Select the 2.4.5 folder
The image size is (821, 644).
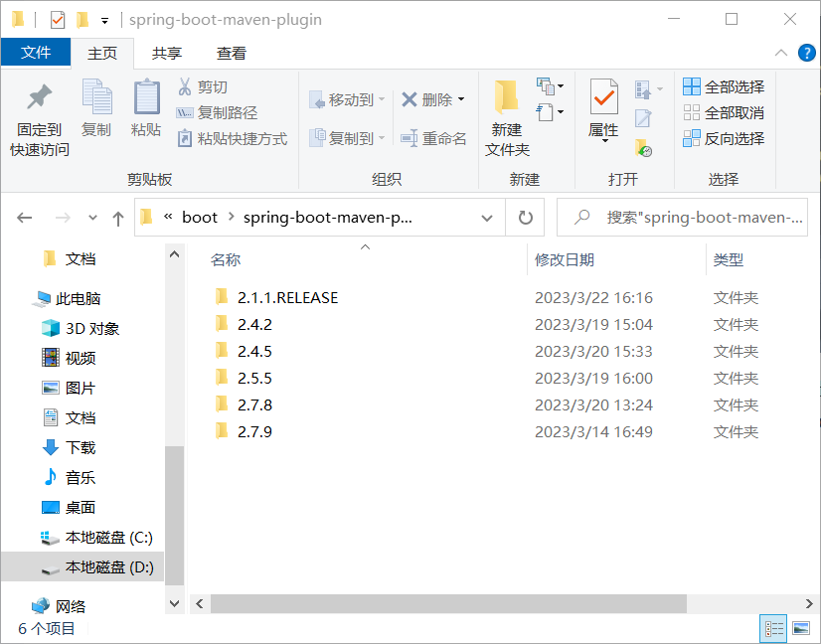(x=244, y=352)
